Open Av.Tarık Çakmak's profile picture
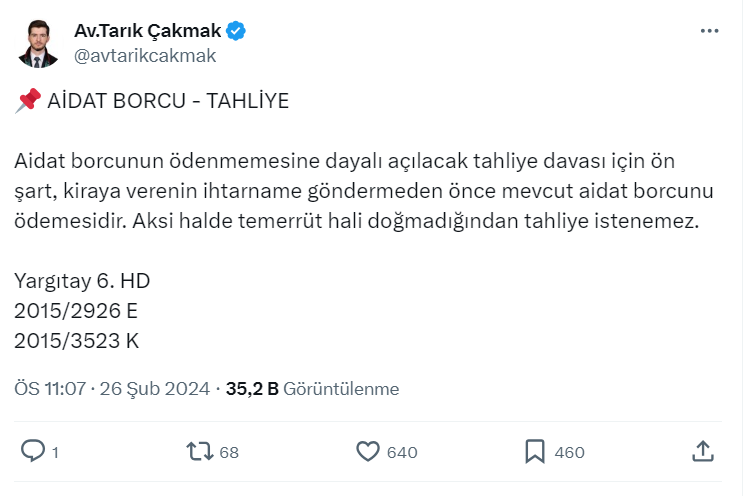The width and height of the screenshot is (749, 496). [40, 43]
